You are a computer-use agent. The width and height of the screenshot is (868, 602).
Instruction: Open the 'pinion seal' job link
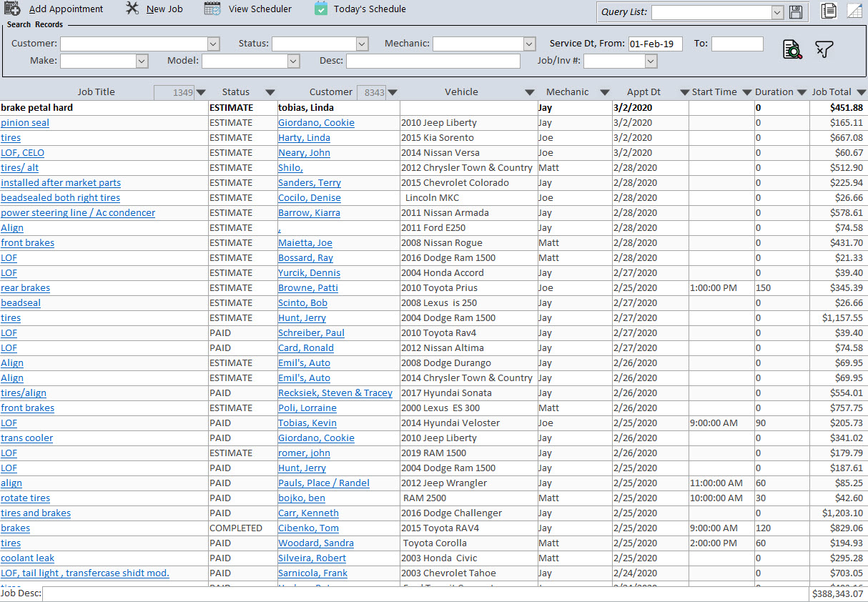tap(25, 123)
